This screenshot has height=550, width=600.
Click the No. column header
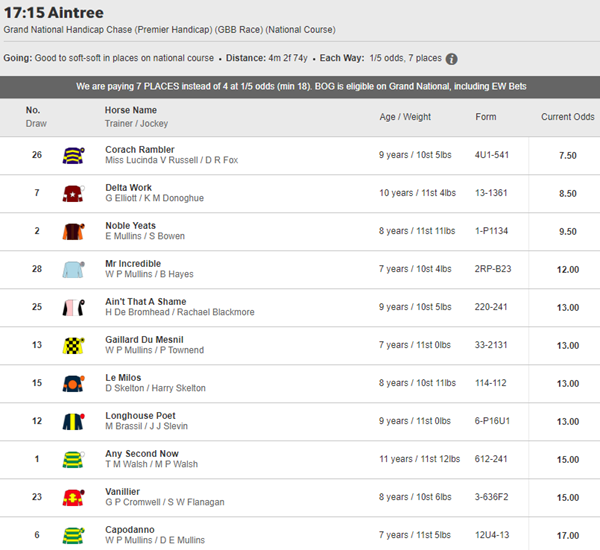pyautogui.click(x=33, y=110)
